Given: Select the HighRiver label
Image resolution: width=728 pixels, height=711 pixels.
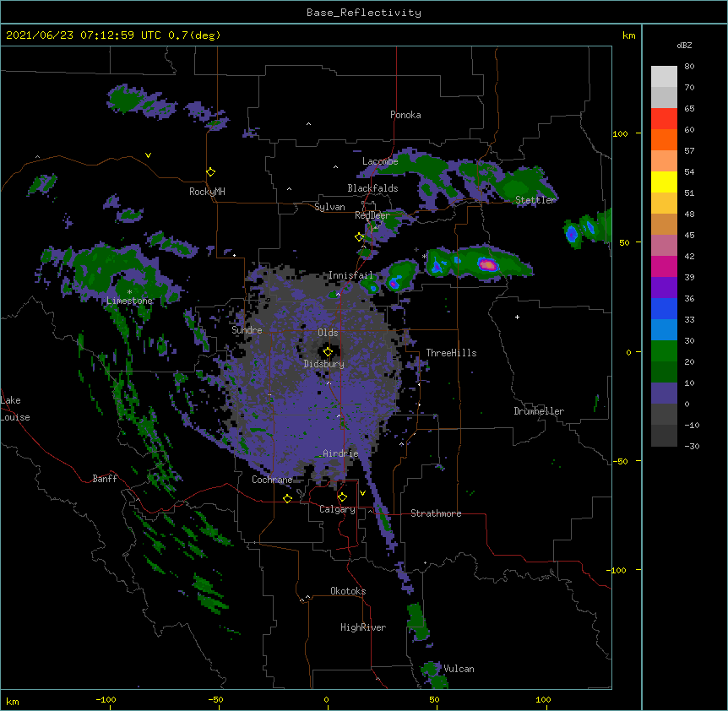Looking at the screenshot, I should pos(363,627).
